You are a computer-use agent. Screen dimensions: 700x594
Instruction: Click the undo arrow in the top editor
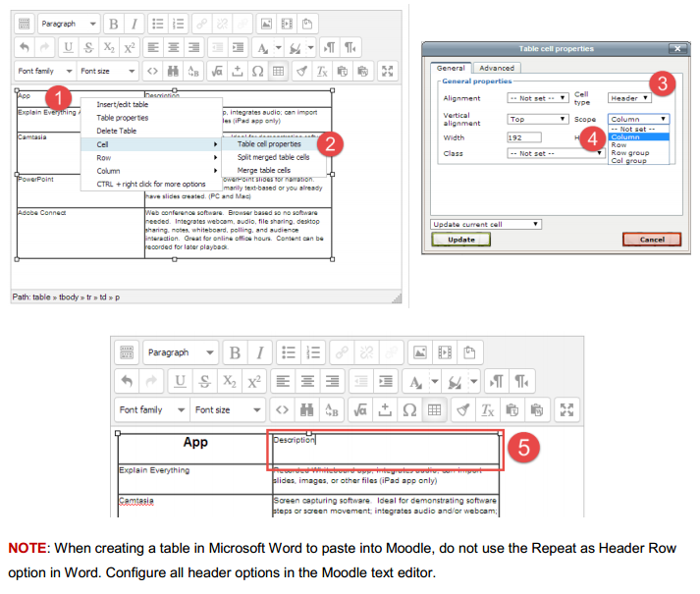tap(25, 47)
